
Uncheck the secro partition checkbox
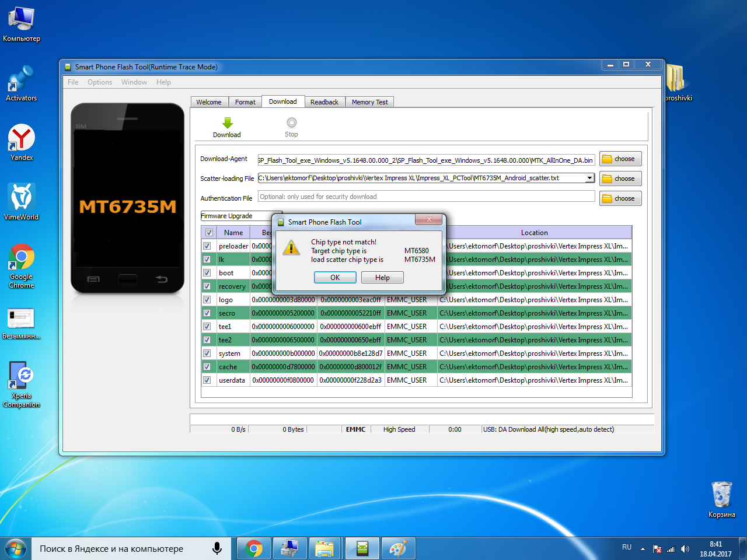207,313
